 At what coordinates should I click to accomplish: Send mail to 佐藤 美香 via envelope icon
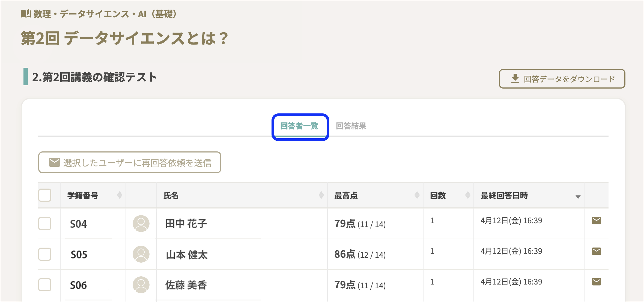coord(596,282)
